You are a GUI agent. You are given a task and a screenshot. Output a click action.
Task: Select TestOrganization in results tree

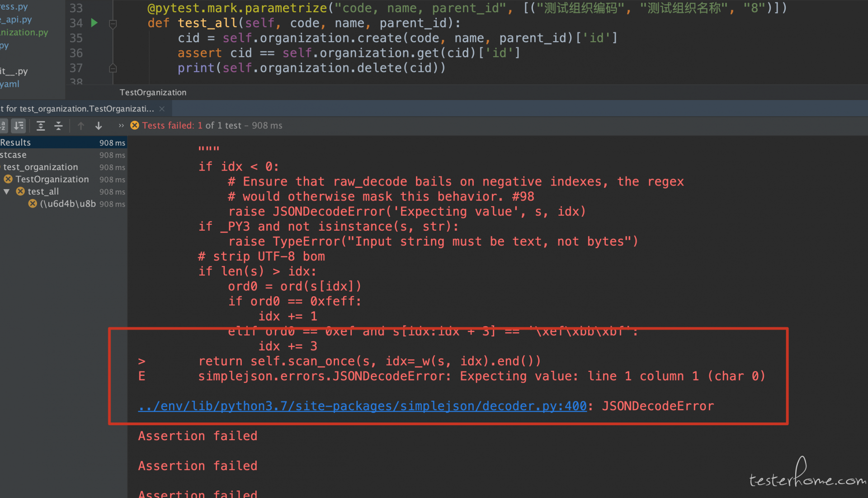pos(52,180)
